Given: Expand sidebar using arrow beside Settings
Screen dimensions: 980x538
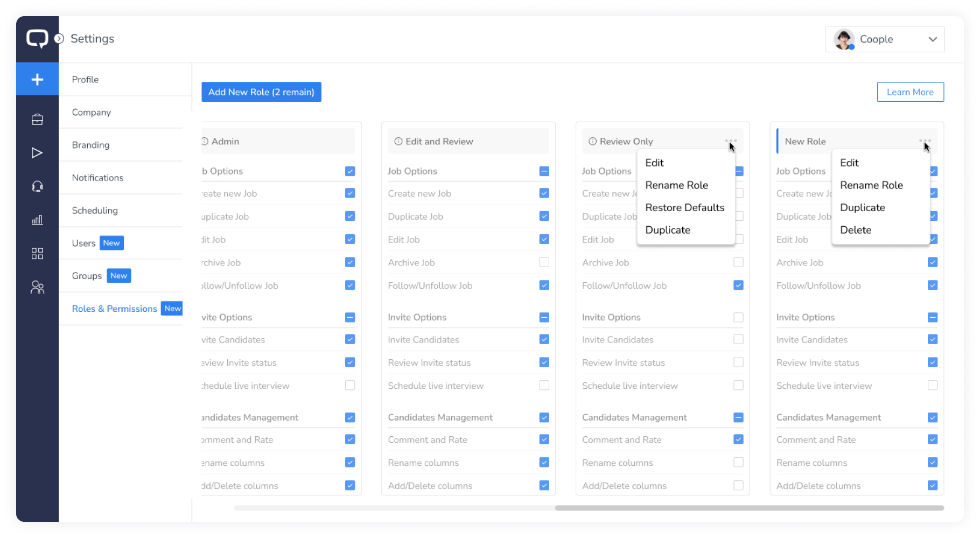Looking at the screenshot, I should [59, 39].
